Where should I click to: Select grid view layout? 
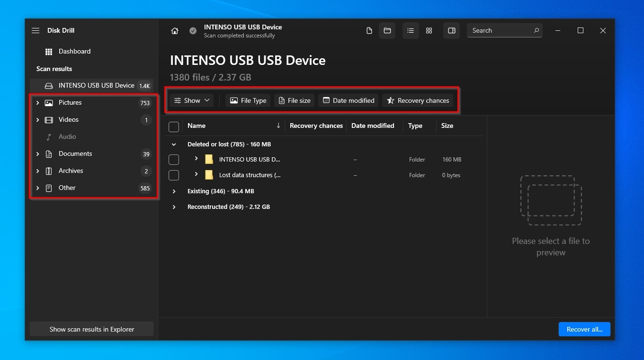429,31
